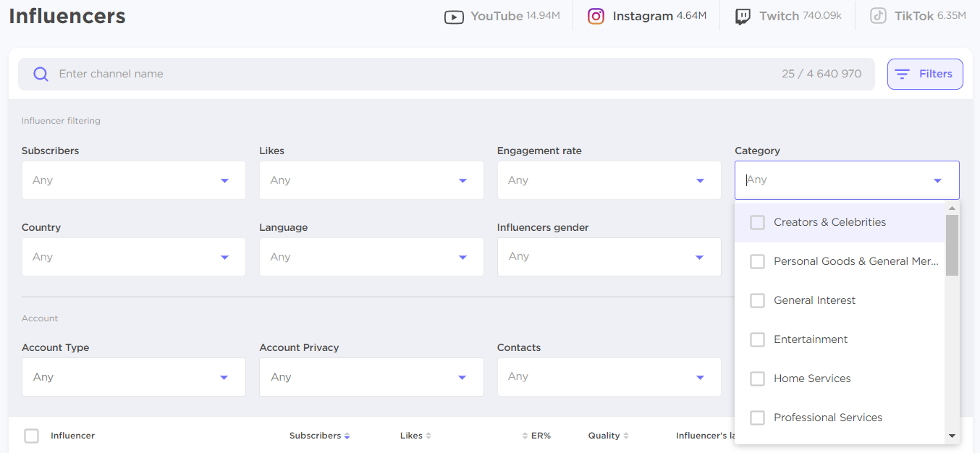
Task: Open the Language filter dropdown
Action: click(371, 257)
